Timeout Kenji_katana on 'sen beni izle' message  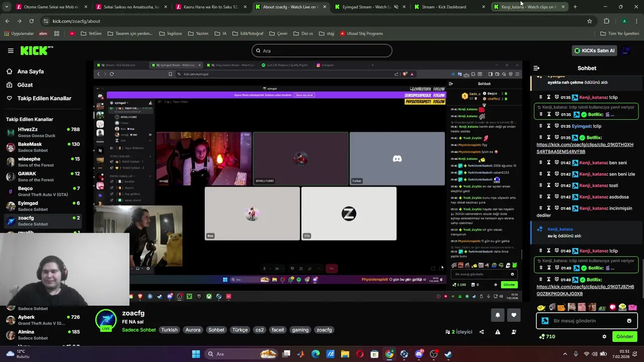[x=549, y=174]
